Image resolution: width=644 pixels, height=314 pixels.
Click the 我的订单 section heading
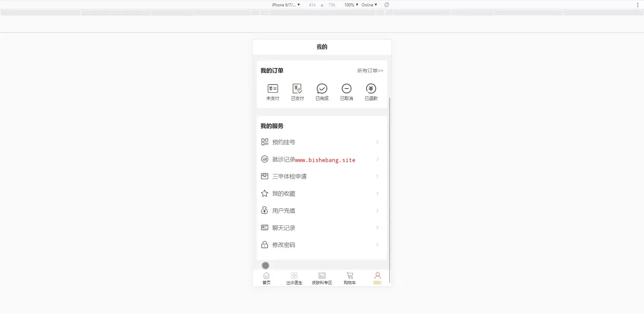click(x=272, y=70)
